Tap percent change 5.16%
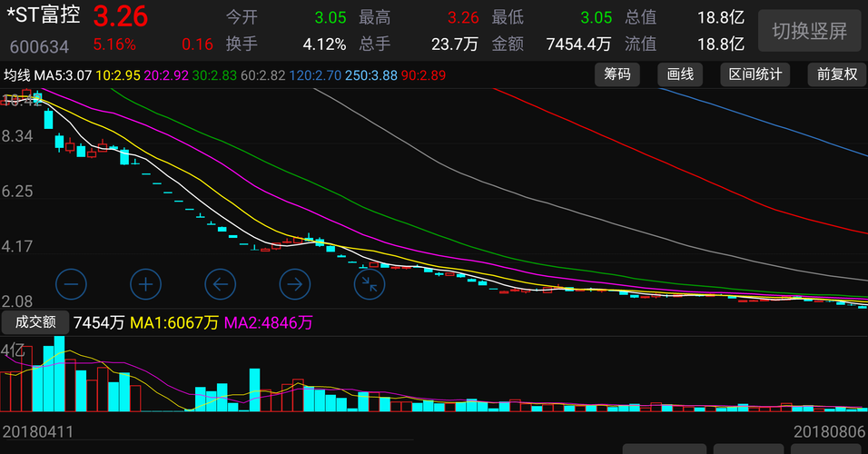 [x=114, y=44]
